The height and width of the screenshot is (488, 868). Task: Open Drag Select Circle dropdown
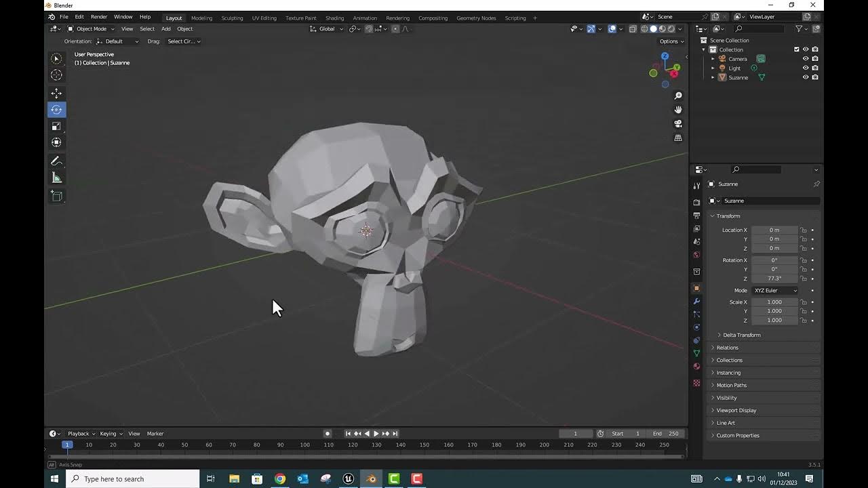[x=183, y=41]
